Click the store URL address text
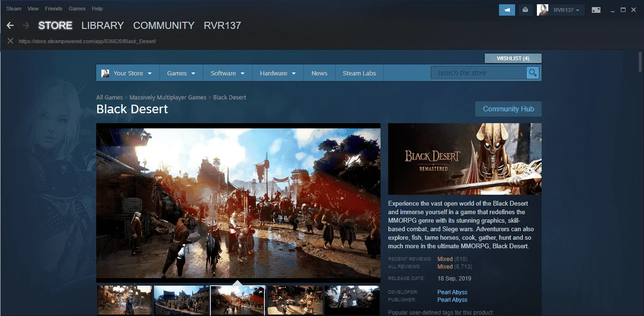The height and width of the screenshot is (316, 644). (88, 41)
